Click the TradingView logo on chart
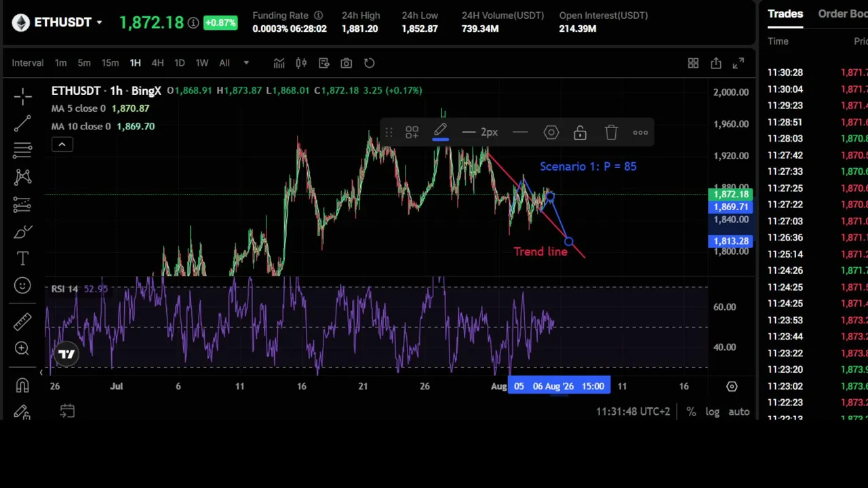Image resolution: width=868 pixels, height=488 pixels. (x=66, y=354)
